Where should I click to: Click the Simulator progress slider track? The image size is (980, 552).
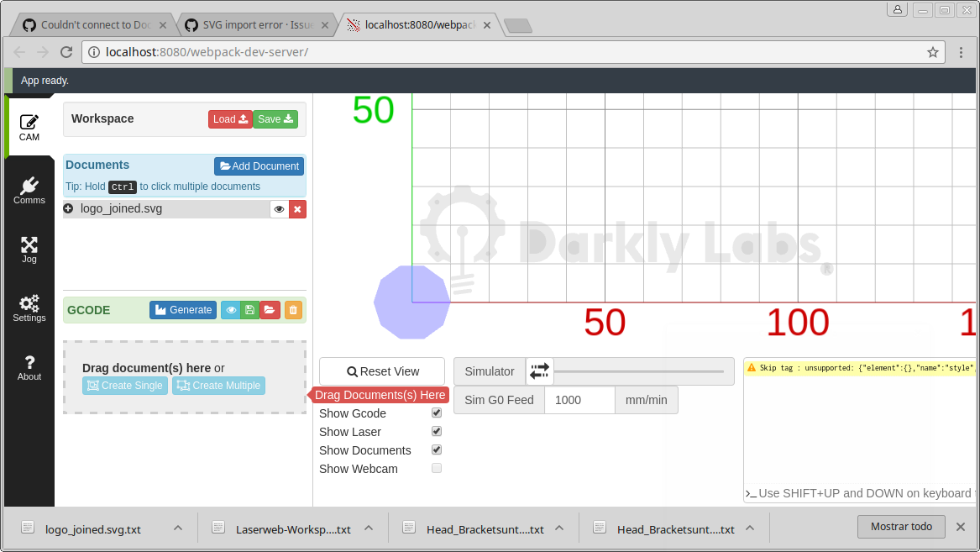pyautogui.click(x=638, y=371)
